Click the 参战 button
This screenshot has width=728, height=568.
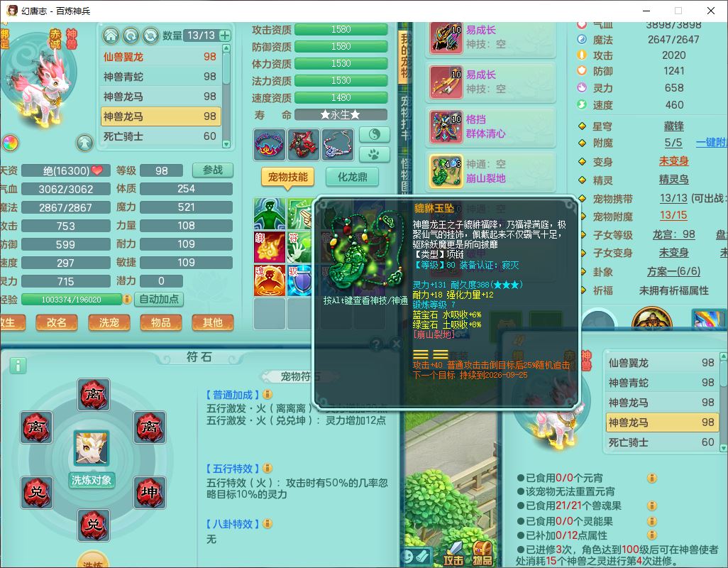pos(213,170)
